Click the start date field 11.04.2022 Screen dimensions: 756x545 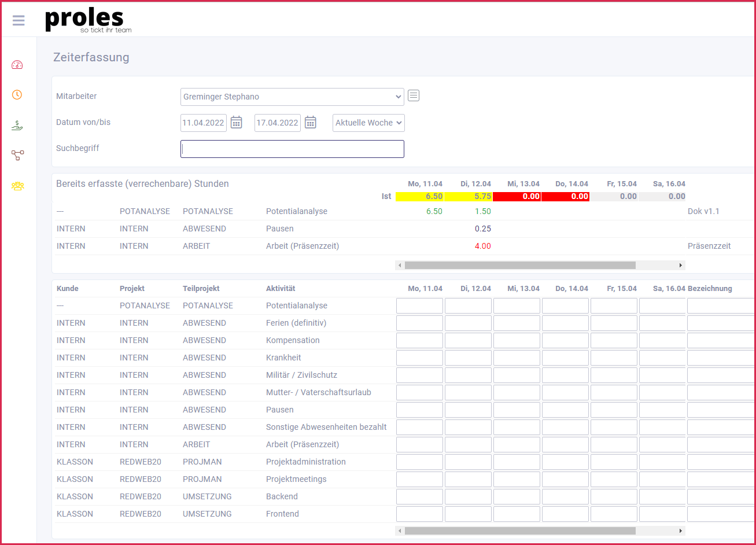tap(204, 123)
